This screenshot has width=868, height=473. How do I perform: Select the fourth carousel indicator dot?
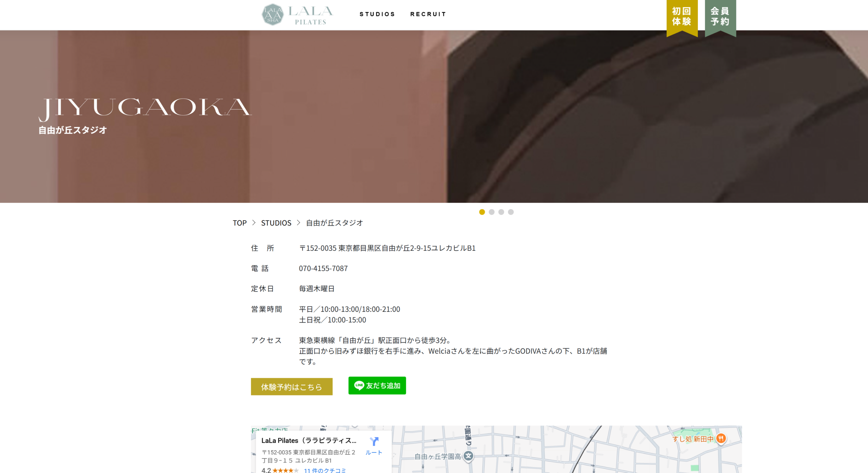coord(510,212)
